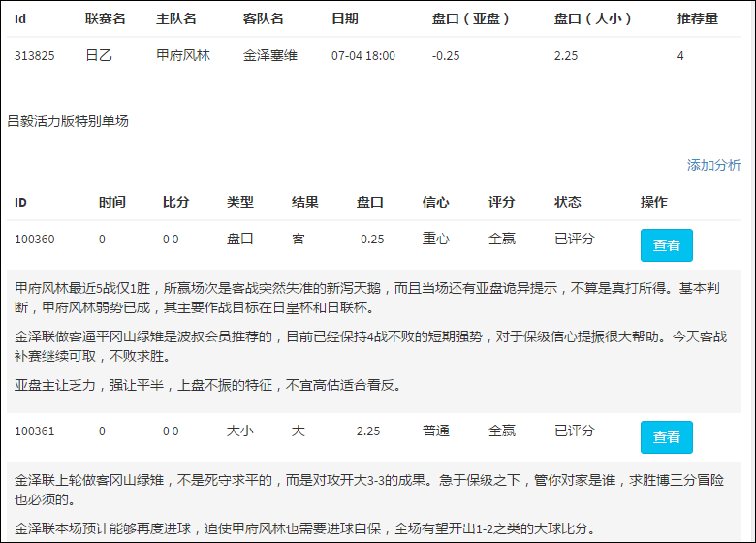756x543 pixels.
Task: Select paragraph starting 金泽联做客逼平冈山绿雉
Action: point(370,346)
